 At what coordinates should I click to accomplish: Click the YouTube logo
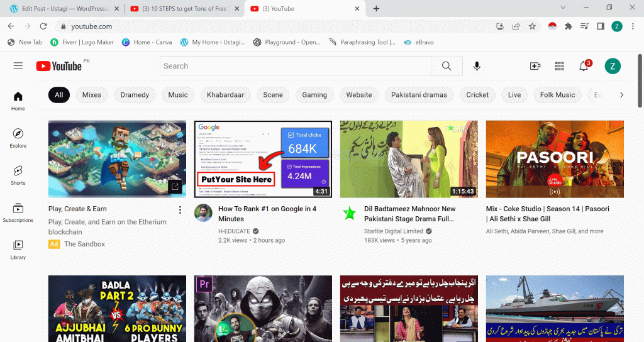(58, 66)
